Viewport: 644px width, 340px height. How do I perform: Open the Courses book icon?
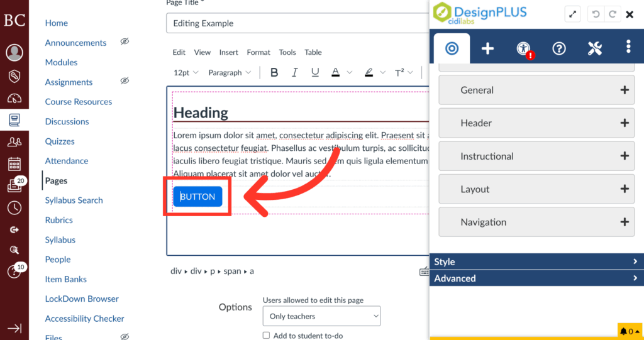[x=14, y=120]
